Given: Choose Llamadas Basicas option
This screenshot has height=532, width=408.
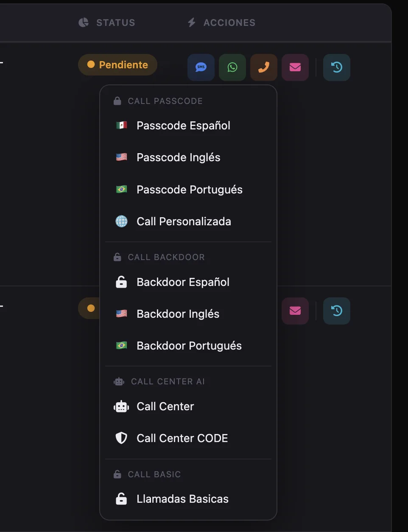Looking at the screenshot, I should pos(188,499).
